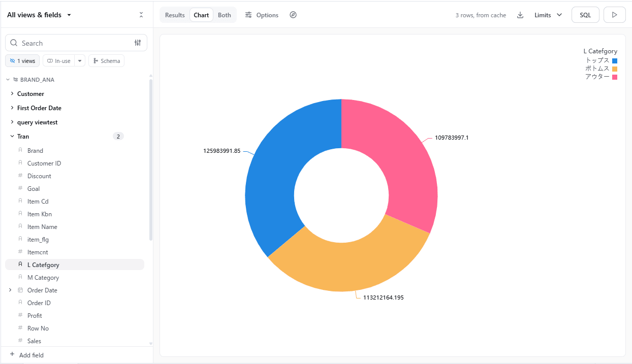The width and height of the screenshot is (632, 364).
Task: Run the query with play button
Action: tap(615, 15)
